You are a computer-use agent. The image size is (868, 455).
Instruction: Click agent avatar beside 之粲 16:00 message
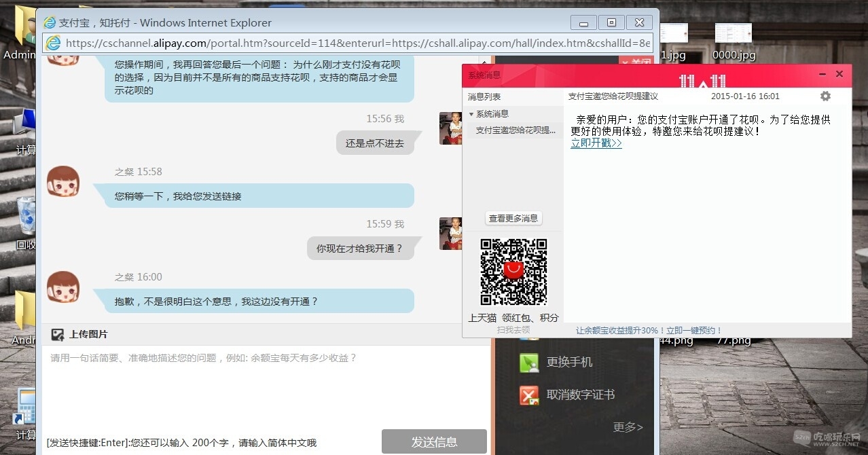click(x=63, y=287)
